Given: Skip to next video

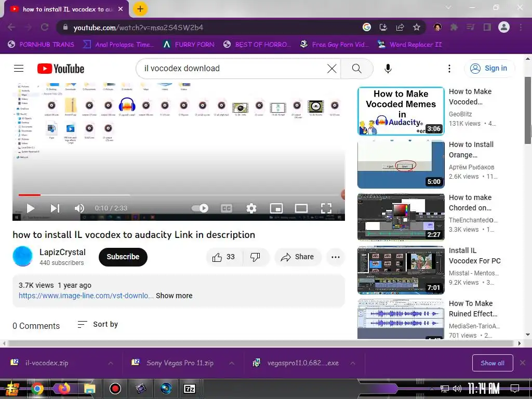Looking at the screenshot, I should [x=55, y=208].
